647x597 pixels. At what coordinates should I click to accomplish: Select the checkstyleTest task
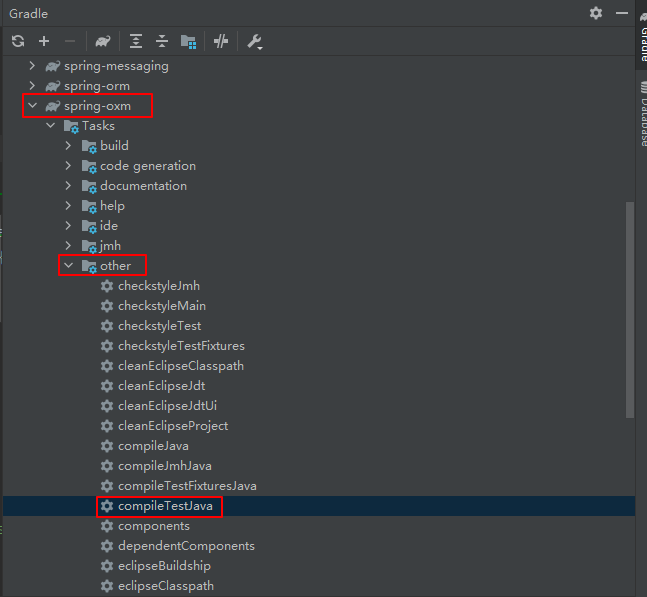click(x=159, y=326)
